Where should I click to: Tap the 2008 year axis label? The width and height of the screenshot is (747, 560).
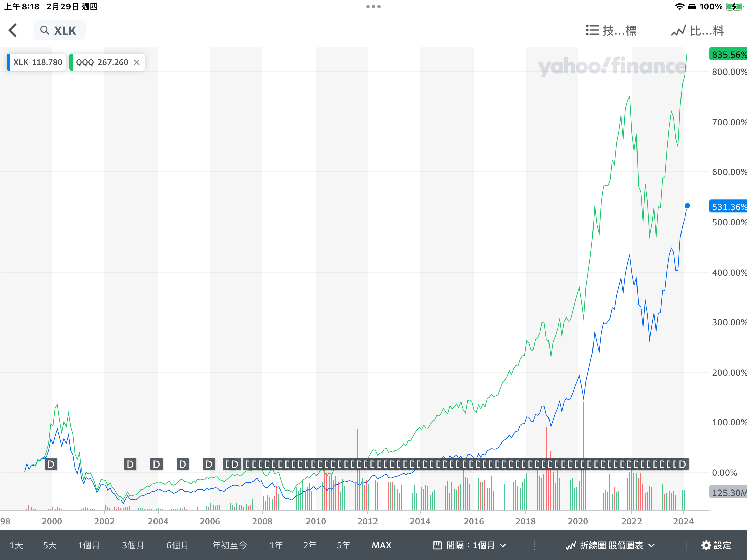(262, 521)
